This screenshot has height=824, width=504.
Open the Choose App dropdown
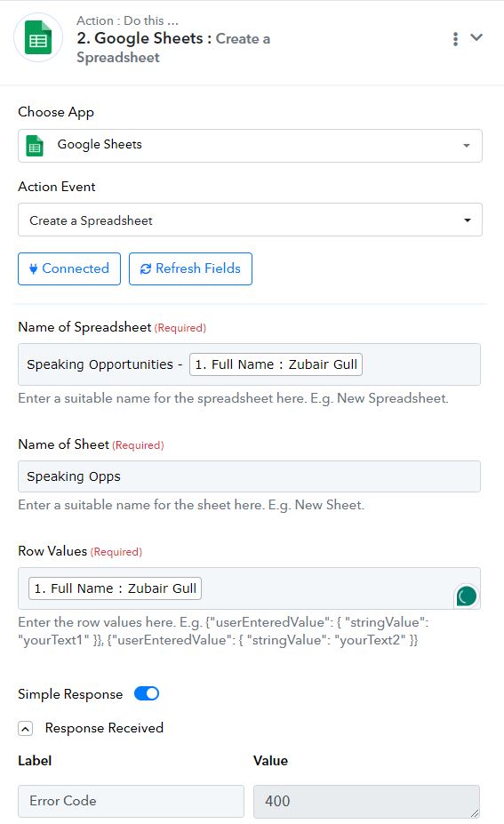pos(250,146)
